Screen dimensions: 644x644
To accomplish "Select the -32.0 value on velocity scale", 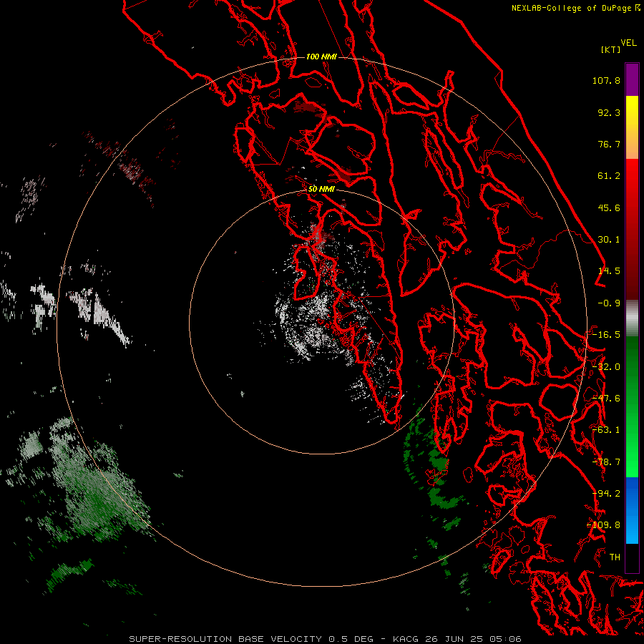I will coord(606,367).
